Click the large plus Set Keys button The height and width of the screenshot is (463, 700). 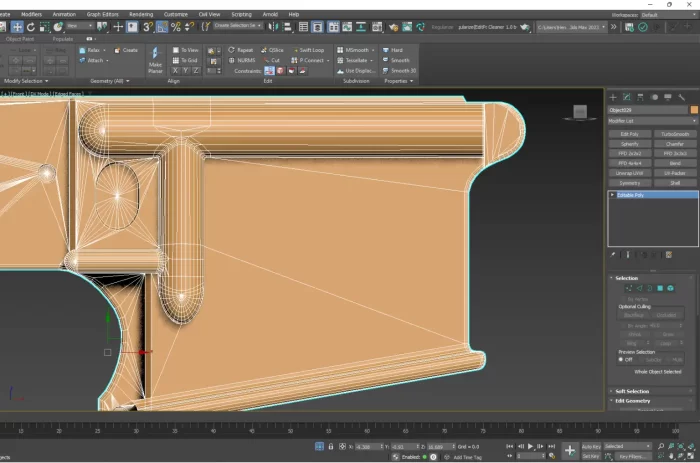[570, 451]
